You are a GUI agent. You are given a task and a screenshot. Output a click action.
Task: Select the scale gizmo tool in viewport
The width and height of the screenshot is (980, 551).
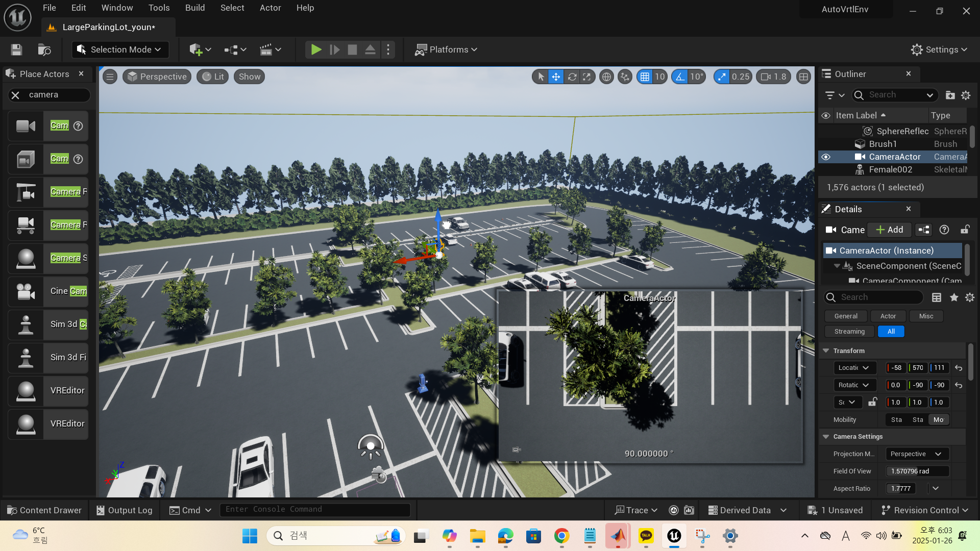point(587,77)
